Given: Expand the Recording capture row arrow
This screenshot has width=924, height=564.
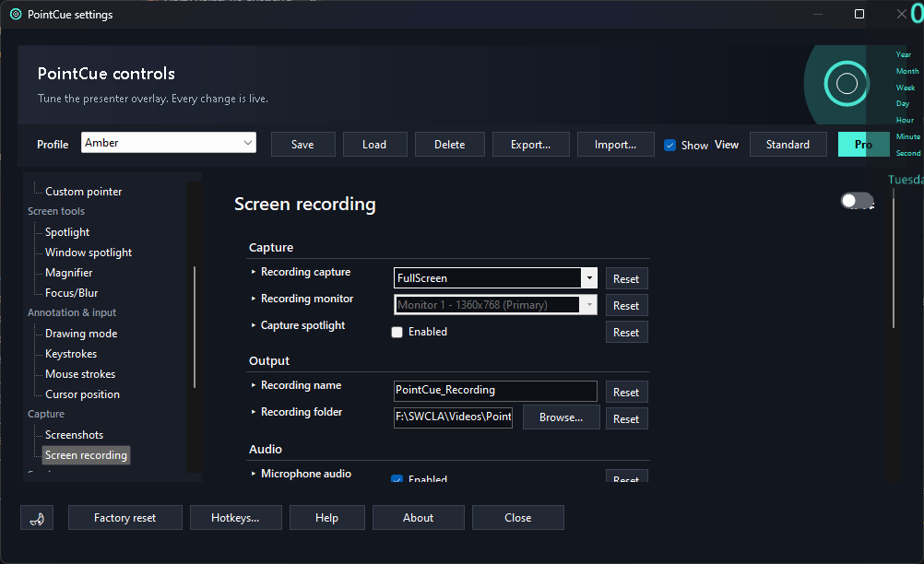Looking at the screenshot, I should [254, 272].
